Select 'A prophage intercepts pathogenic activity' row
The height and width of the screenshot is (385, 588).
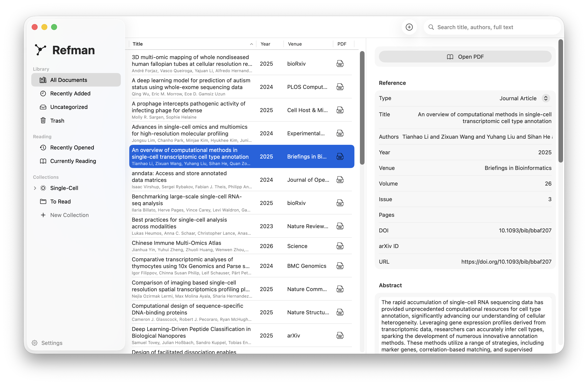pyautogui.click(x=242, y=110)
